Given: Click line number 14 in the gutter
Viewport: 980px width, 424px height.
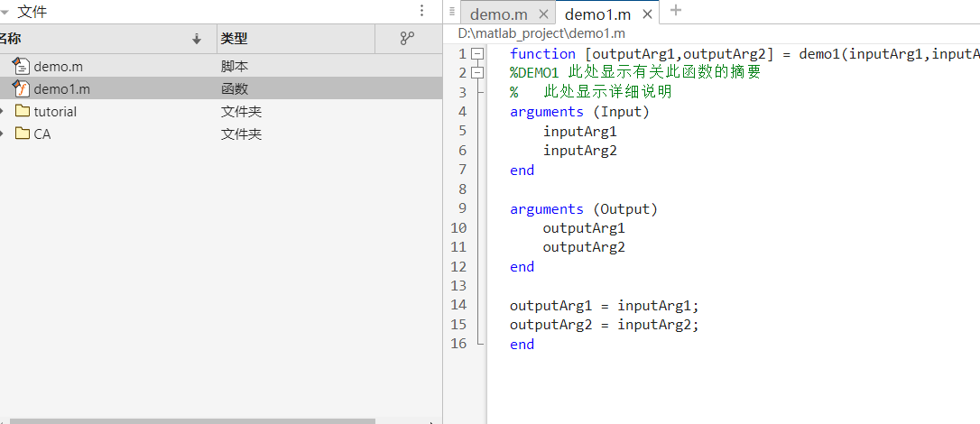Looking at the screenshot, I should [x=458, y=305].
